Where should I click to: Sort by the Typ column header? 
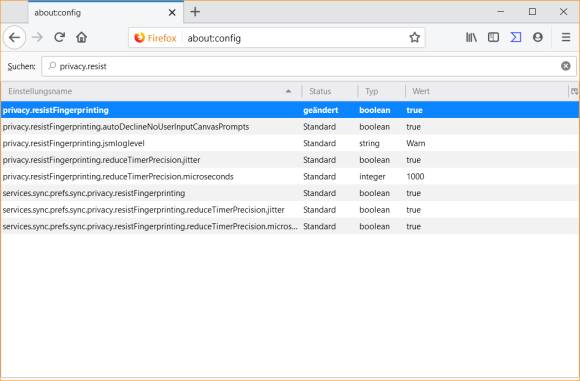pos(381,91)
